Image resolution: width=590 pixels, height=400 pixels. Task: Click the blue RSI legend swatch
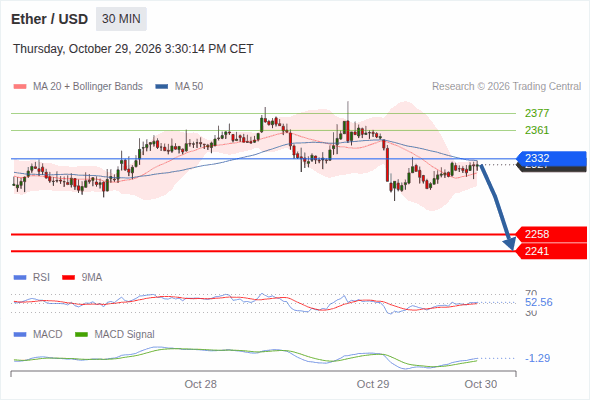20,278
